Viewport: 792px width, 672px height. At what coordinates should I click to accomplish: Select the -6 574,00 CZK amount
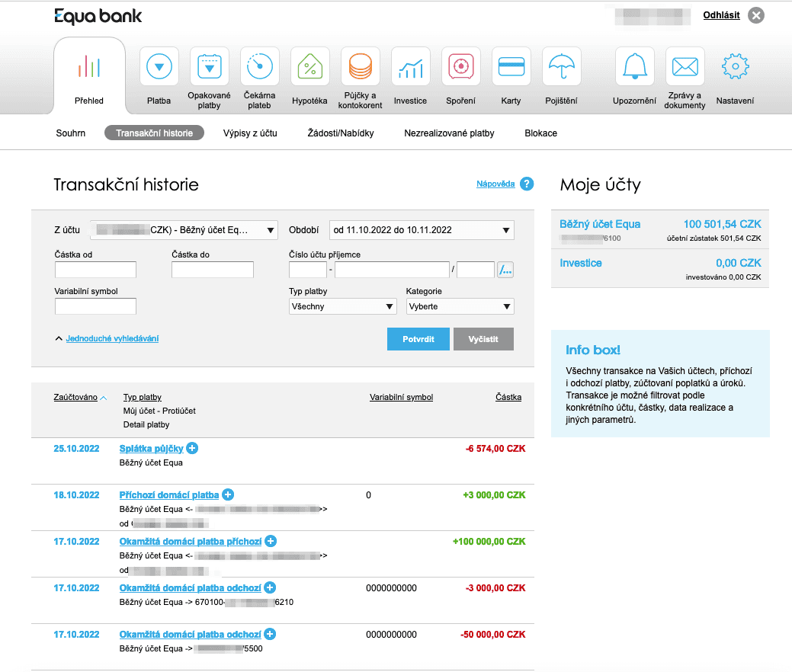[x=495, y=448]
